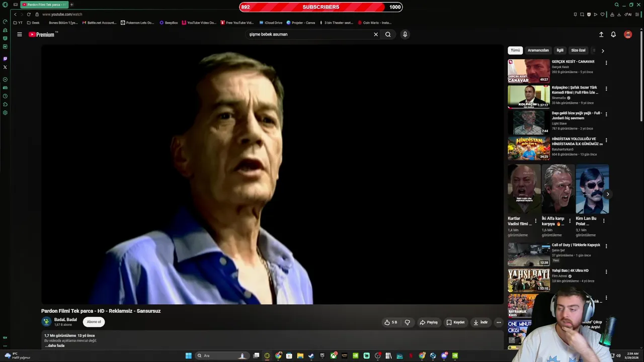Viewport: 644px width, 362px height.
Task: Open browser easy setup sliders icon
Action: [x=638, y=14]
